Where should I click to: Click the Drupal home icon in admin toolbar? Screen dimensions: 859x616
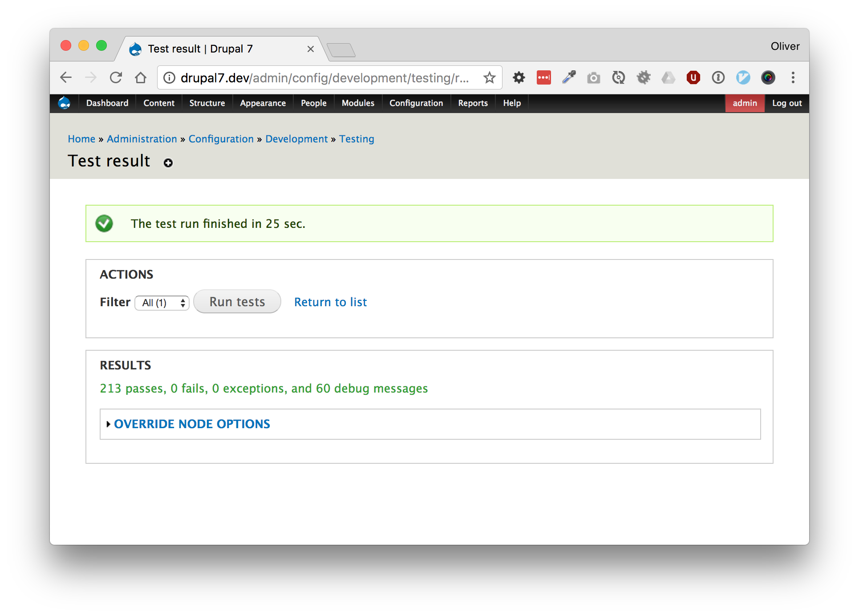point(65,103)
